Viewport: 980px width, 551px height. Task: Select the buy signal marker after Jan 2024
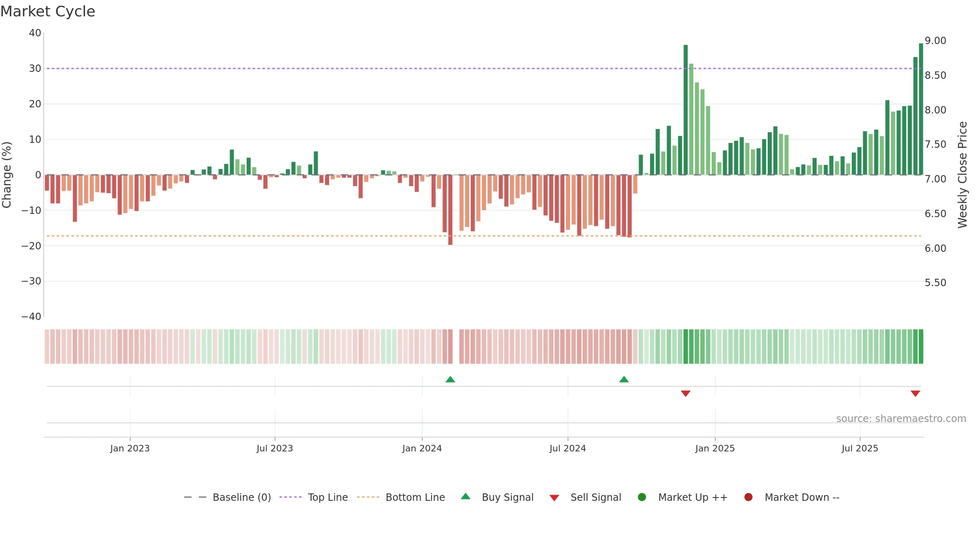450,380
